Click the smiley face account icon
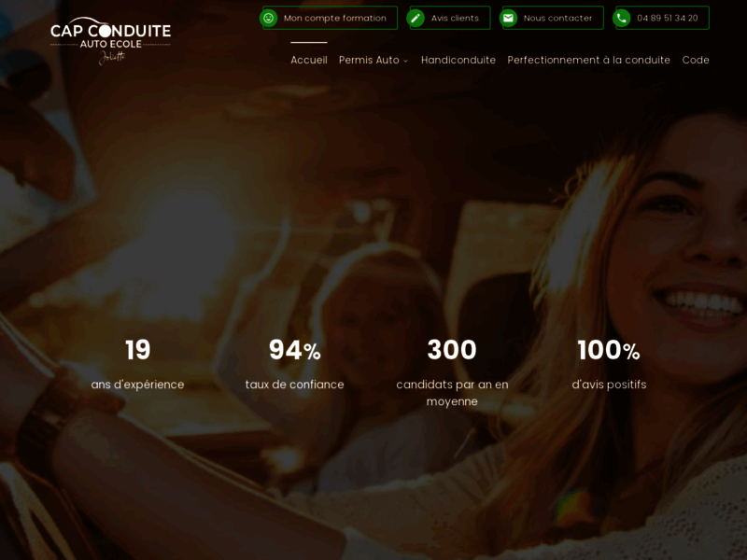This screenshot has width=747, height=560. coord(269,18)
